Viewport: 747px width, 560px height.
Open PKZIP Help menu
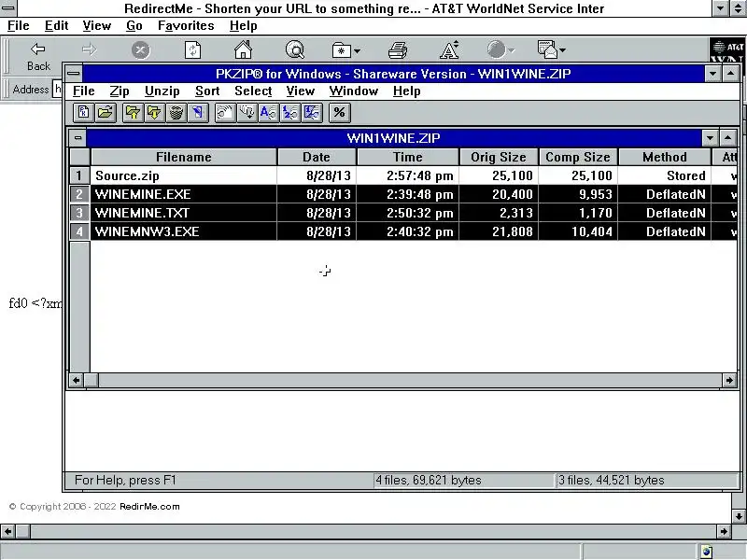pos(406,91)
